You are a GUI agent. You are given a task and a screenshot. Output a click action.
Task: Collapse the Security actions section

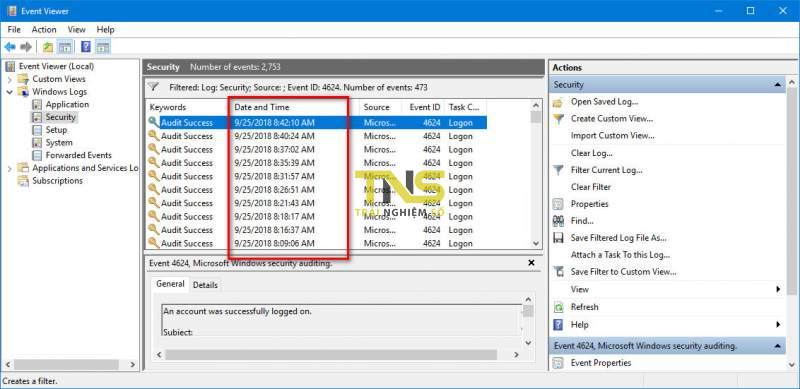[x=778, y=85]
